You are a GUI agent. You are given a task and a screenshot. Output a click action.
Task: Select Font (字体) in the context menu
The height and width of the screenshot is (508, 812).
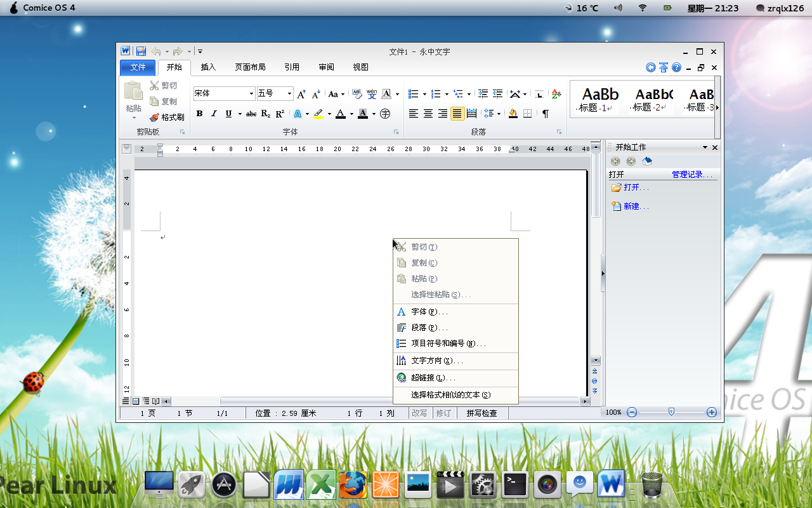(x=455, y=312)
